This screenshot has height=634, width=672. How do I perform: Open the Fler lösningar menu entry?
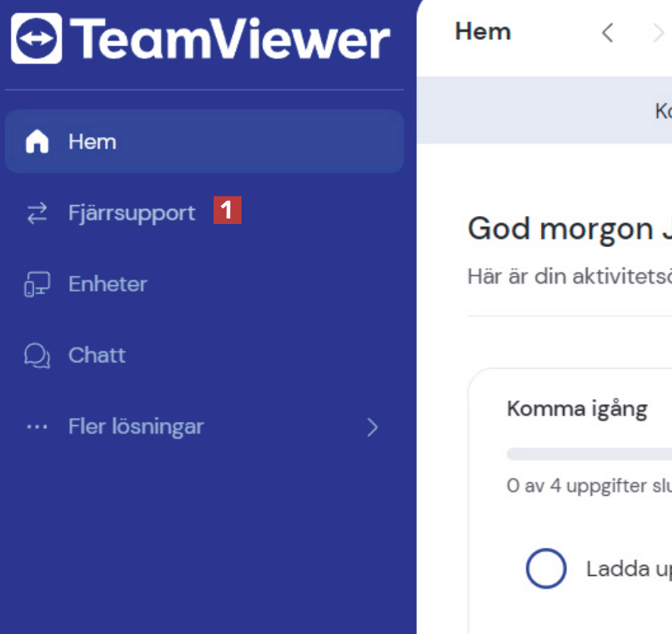204,427
